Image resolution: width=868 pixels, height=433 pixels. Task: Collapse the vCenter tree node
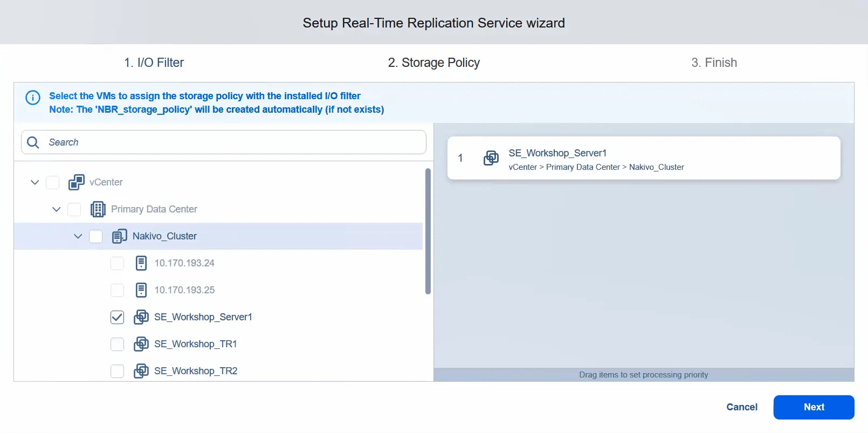[x=35, y=182]
